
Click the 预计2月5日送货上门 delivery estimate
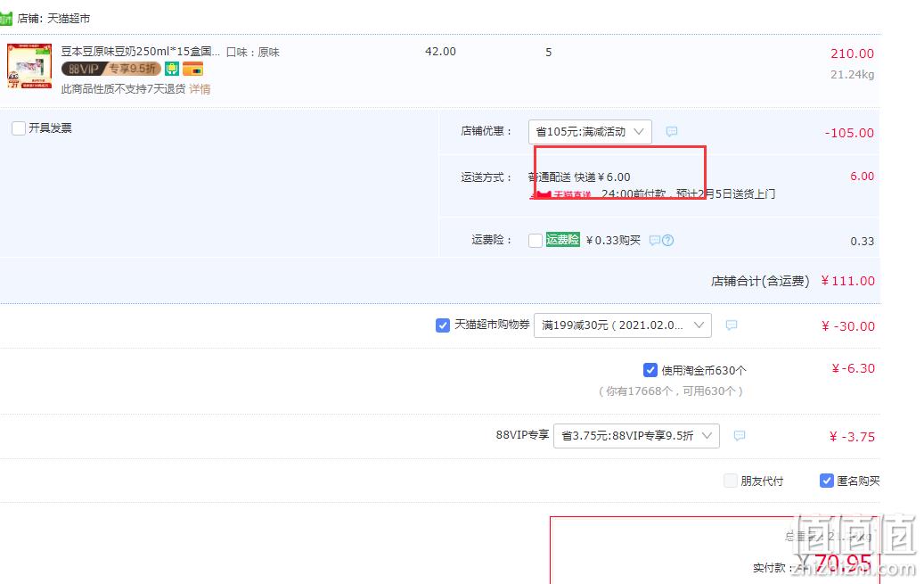pos(725,194)
